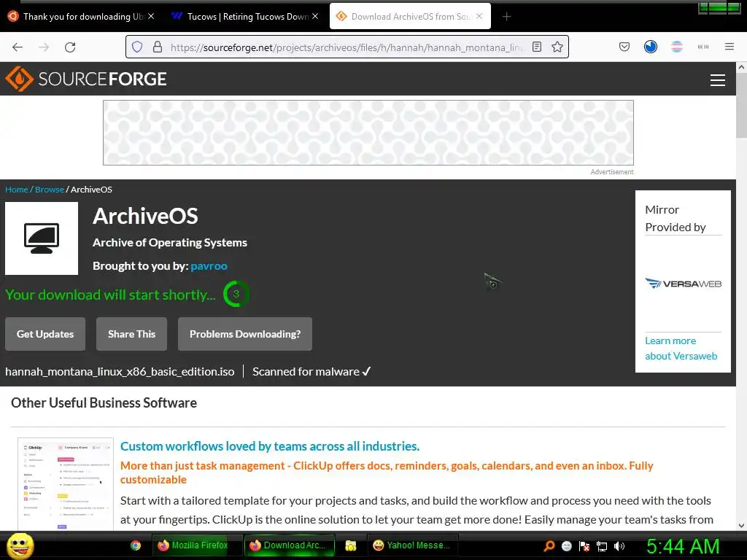
Task: Click Problems Downloading? button
Action: [245, 334]
